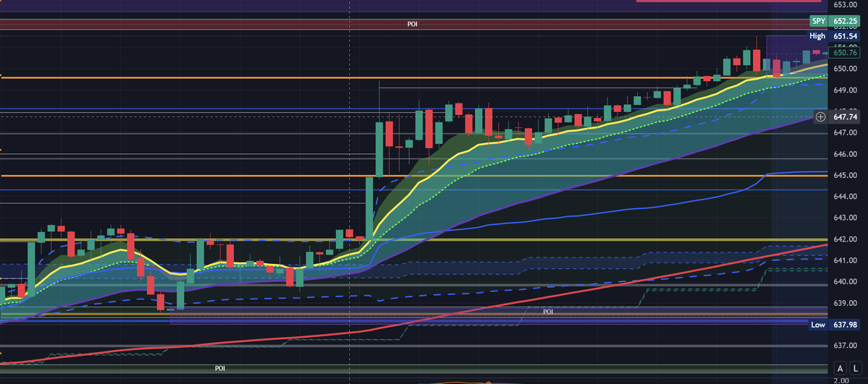The image size is (868, 384).
Task: Click the plus icon beside 647.74
Action: [x=821, y=116]
